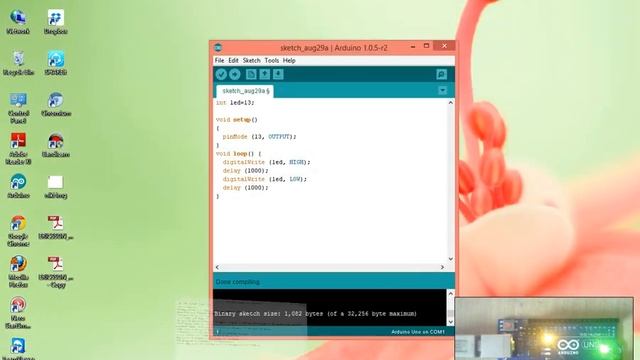Open the Sketch menu
Viewport: 640px width, 360px height.
click(x=251, y=60)
